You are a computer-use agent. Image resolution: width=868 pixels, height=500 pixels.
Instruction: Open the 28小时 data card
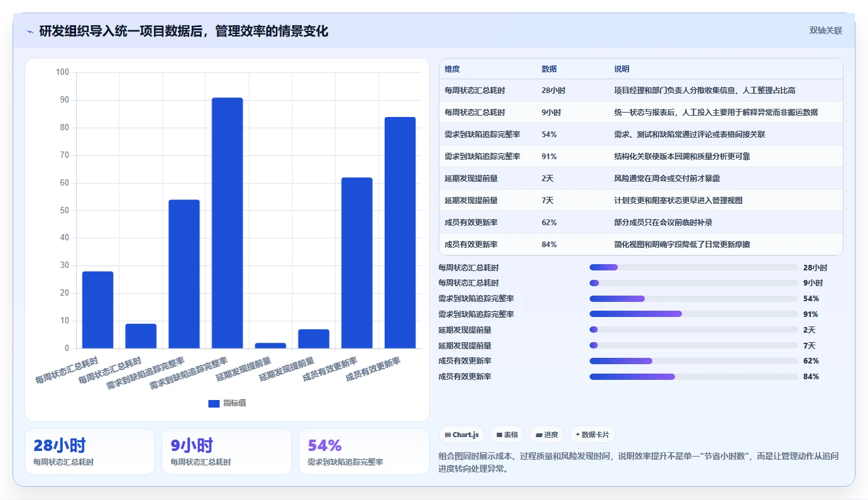pos(90,452)
